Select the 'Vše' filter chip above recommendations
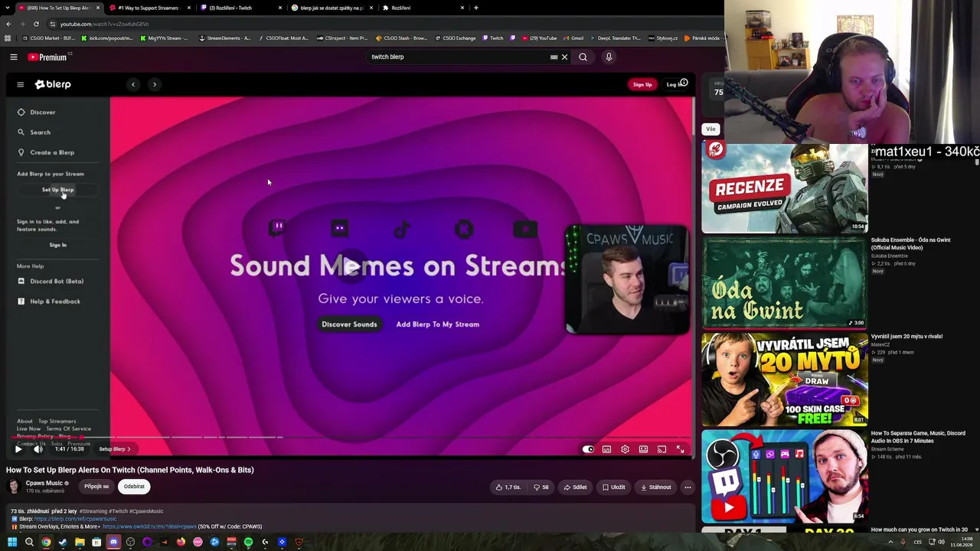 [x=710, y=129]
